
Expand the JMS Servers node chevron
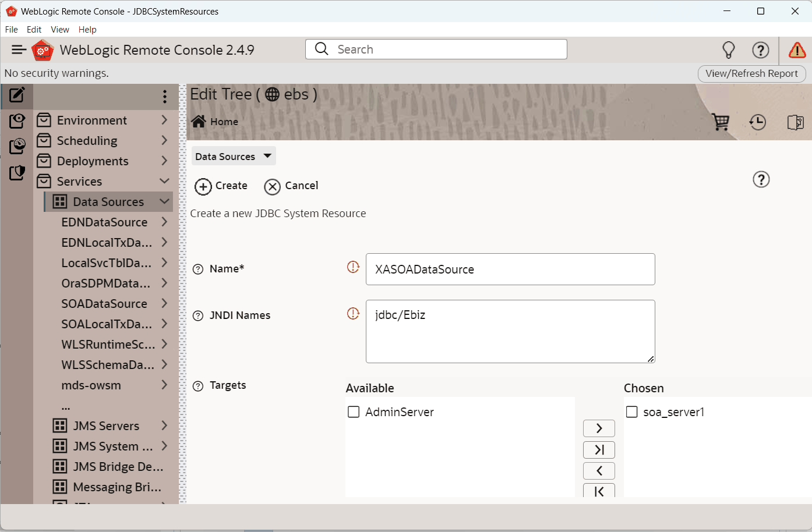(164, 425)
